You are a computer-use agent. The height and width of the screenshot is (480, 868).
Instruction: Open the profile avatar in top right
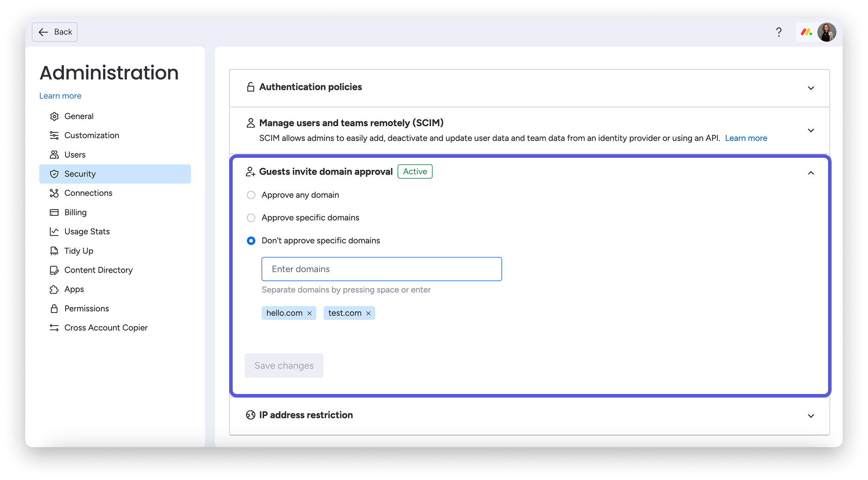[x=827, y=32]
